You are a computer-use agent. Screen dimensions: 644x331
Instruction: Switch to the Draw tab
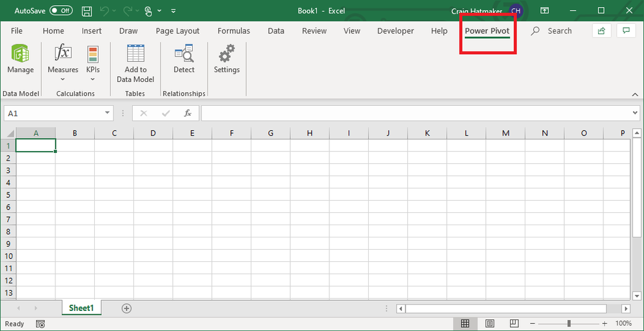point(128,31)
